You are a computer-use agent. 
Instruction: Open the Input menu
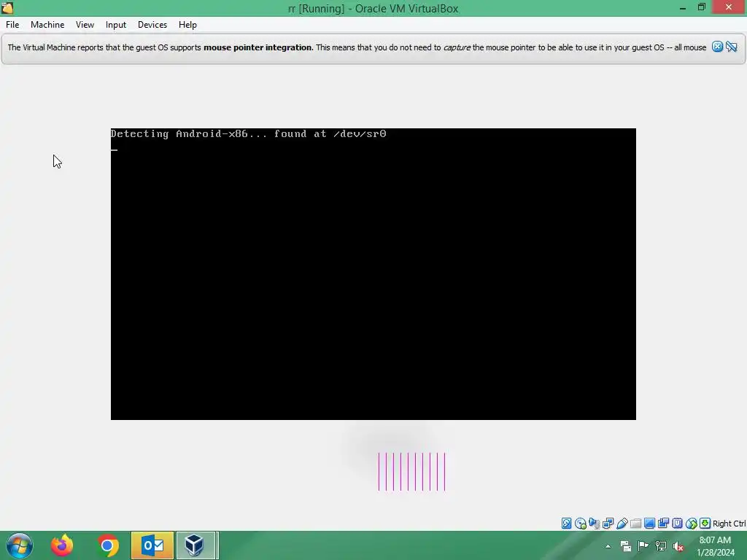116,25
